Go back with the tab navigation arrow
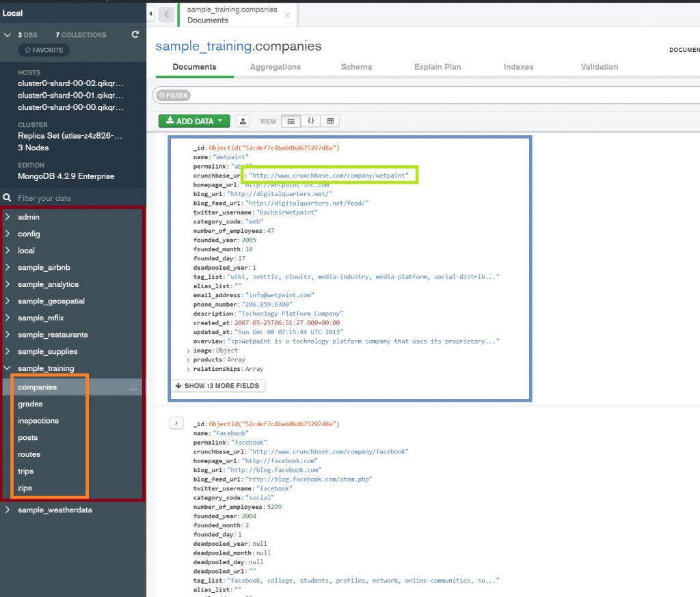 [167, 14]
